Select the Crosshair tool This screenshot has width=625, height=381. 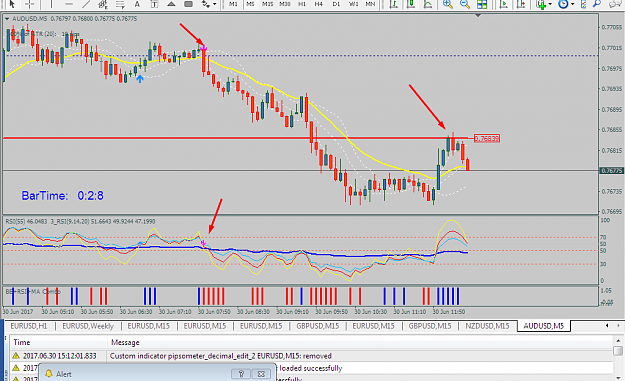pyautogui.click(x=29, y=4)
